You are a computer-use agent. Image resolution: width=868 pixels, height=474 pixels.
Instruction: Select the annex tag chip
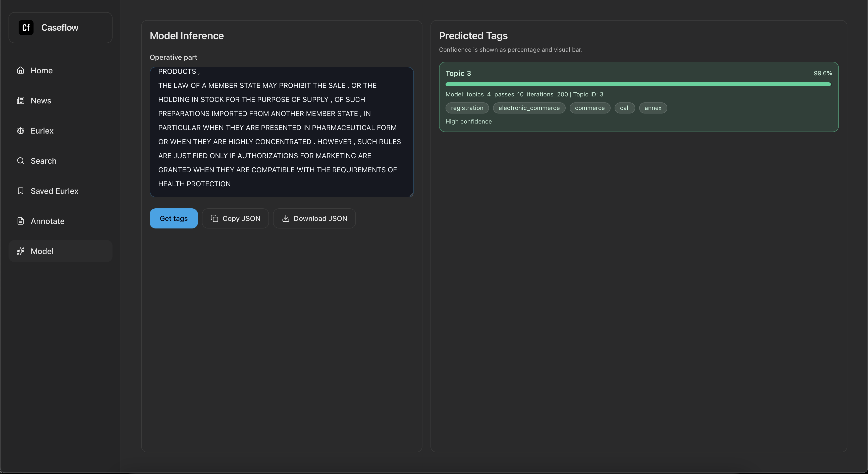click(653, 108)
